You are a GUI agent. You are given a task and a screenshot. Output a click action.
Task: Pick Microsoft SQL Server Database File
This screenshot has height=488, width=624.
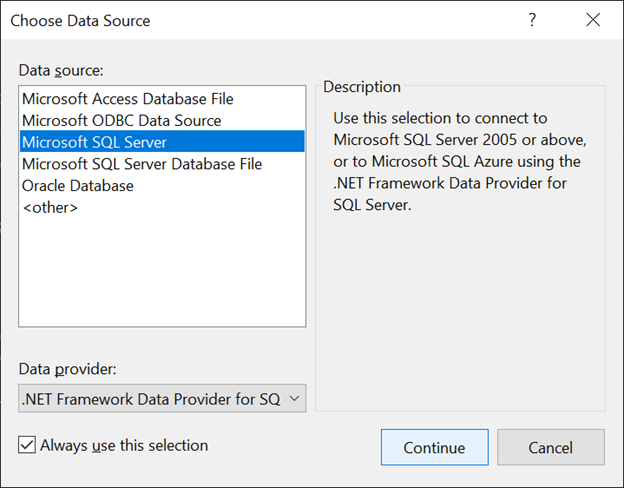pos(141,164)
